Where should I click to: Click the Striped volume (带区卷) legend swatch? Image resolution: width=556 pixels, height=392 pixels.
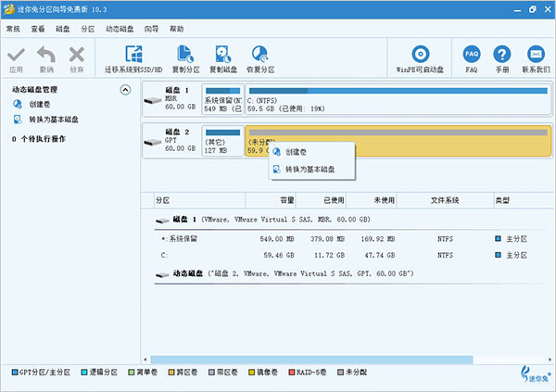click(211, 373)
